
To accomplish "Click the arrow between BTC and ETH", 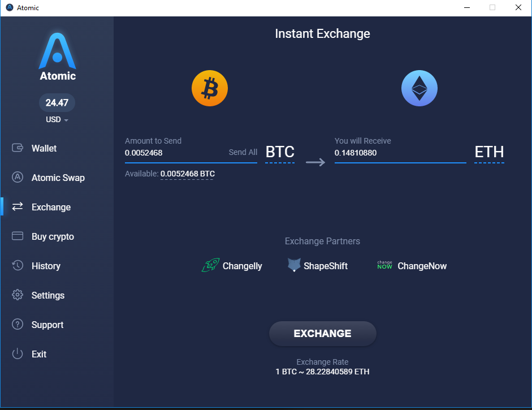I will click(315, 162).
